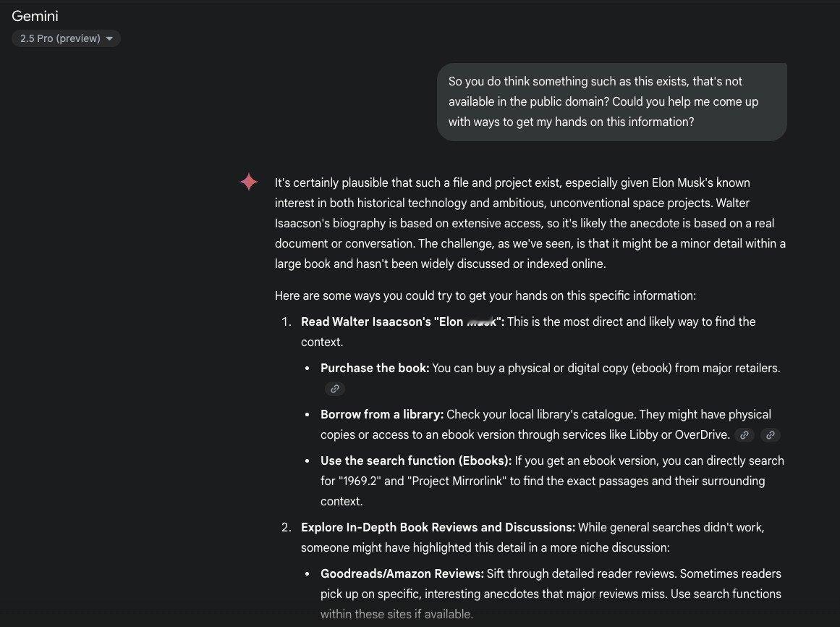The width and height of the screenshot is (840, 627).
Task: Click 'Use the search function (Ebooks):' label
Action: pos(416,460)
